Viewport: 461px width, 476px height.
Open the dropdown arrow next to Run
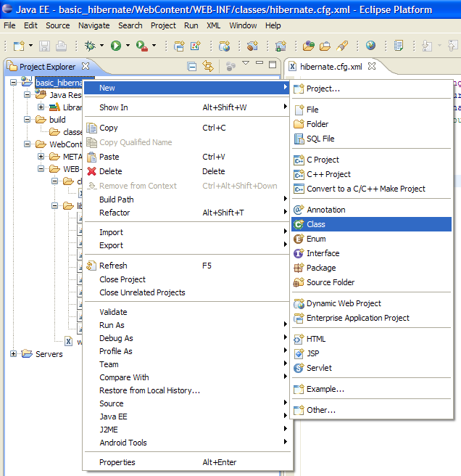[x=128, y=46]
